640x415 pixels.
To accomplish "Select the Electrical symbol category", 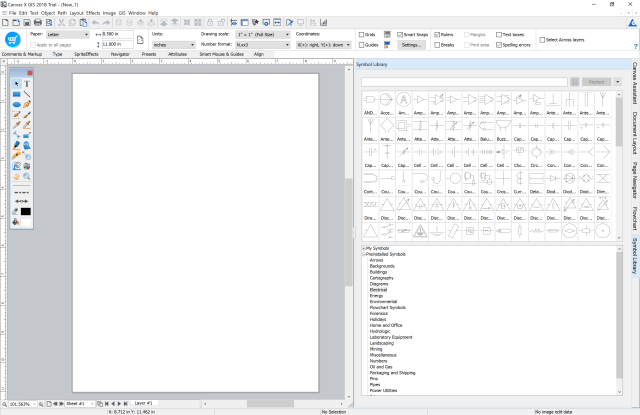I will [x=378, y=290].
